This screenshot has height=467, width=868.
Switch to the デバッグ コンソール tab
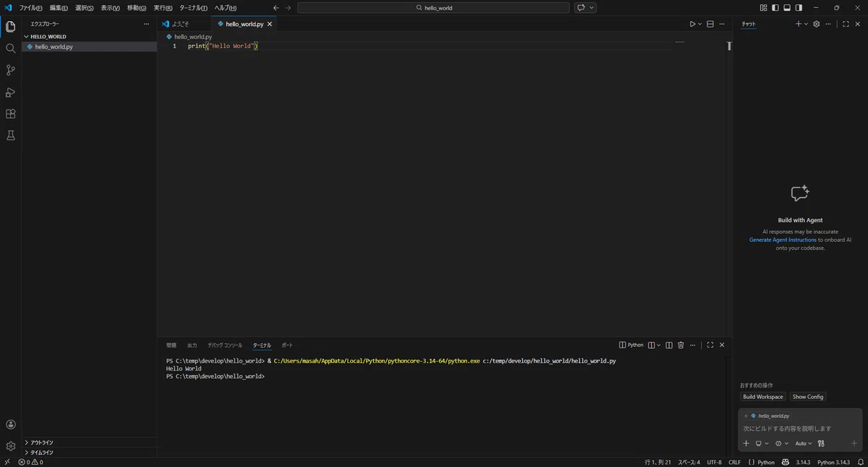pyautogui.click(x=225, y=345)
